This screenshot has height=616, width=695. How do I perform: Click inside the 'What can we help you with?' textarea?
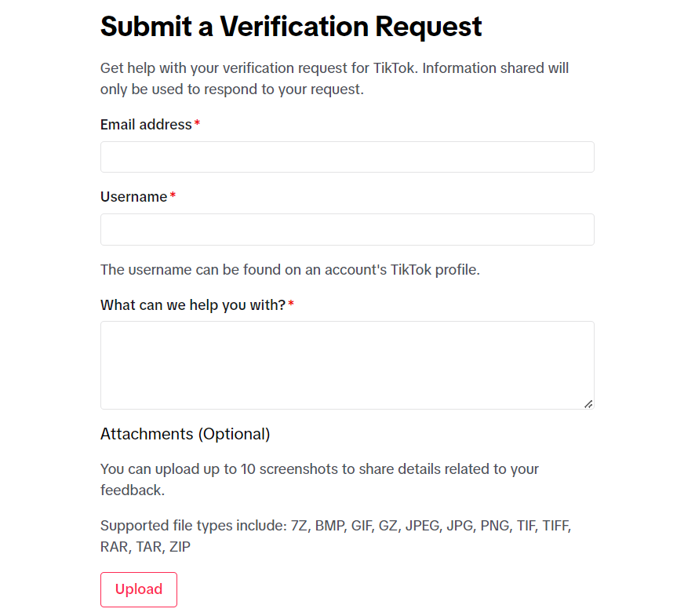tap(347, 365)
